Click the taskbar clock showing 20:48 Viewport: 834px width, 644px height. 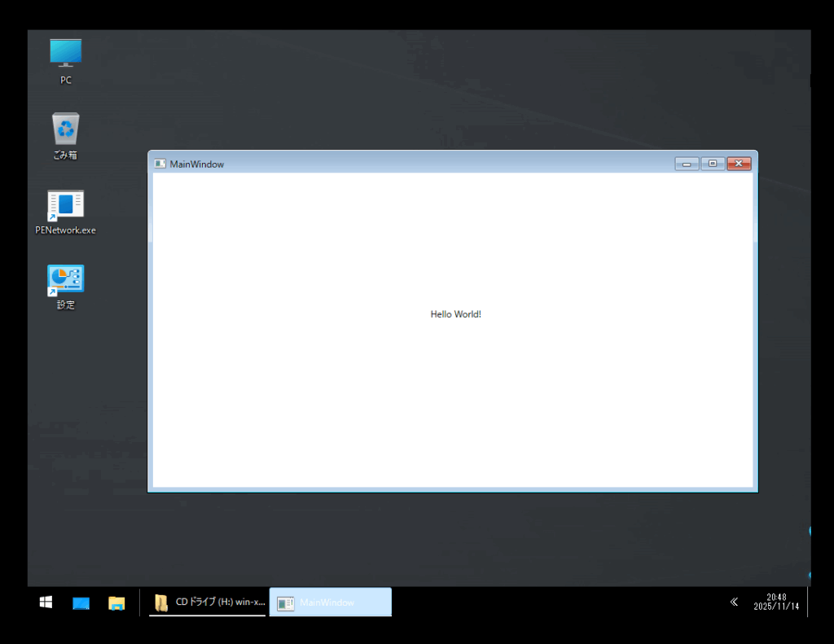[x=775, y=597]
